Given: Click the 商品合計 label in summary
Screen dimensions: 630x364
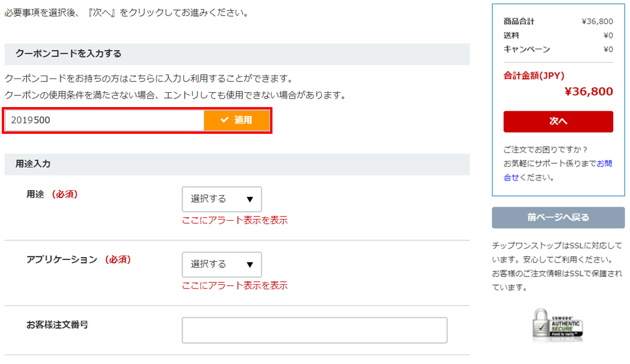Looking at the screenshot, I should [519, 21].
